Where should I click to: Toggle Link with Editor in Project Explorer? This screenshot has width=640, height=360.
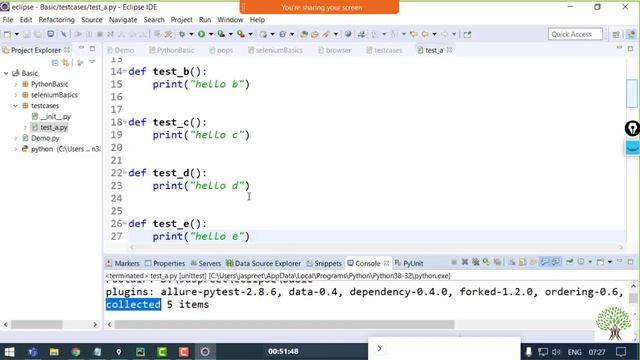[66, 62]
